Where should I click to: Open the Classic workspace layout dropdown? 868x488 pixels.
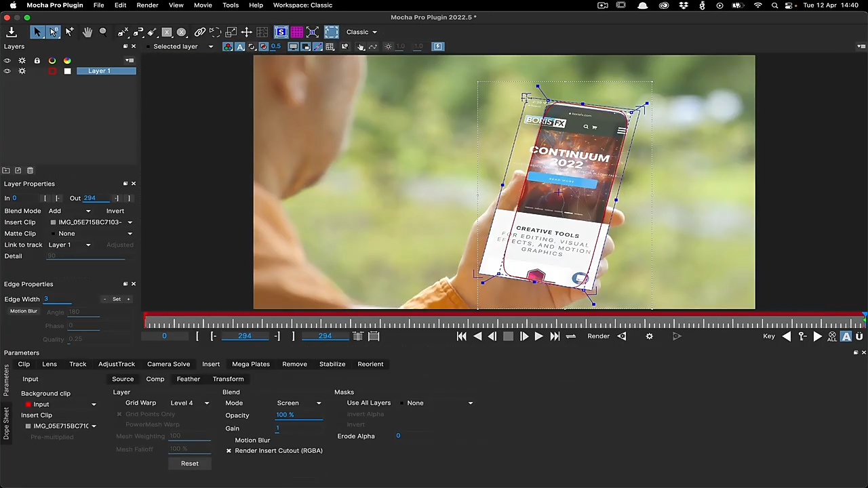pyautogui.click(x=361, y=32)
